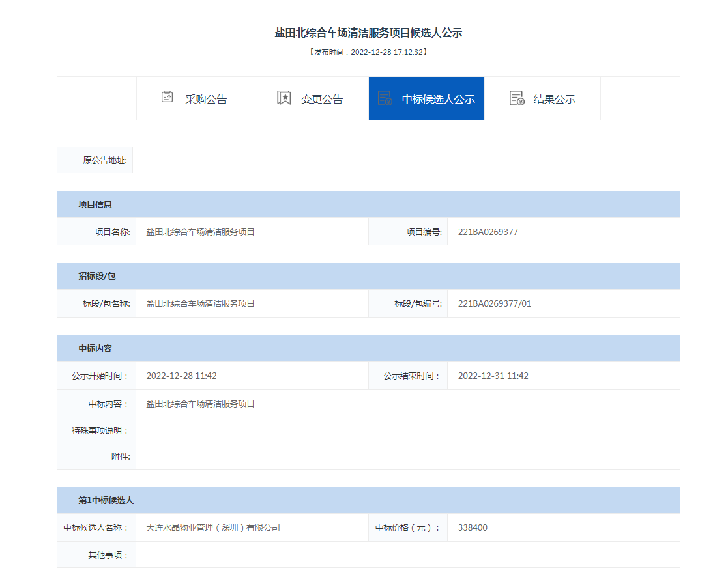Viewport: 728px width, 575px height.
Task: Click the 附件 label
Action: click(121, 456)
